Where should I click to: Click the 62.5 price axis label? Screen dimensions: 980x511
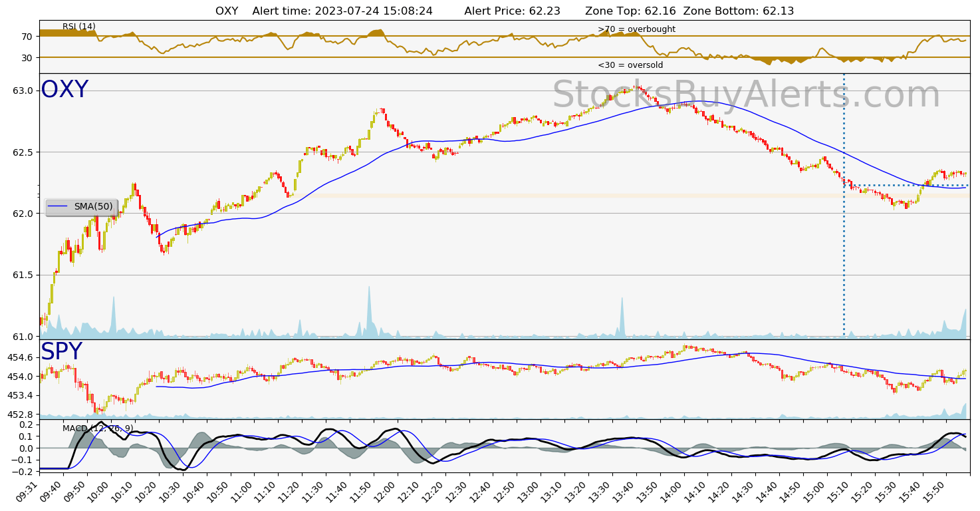[x=24, y=152]
